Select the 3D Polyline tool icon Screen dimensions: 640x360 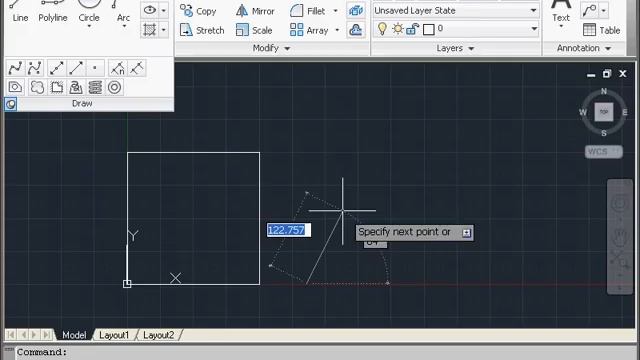coord(76,87)
